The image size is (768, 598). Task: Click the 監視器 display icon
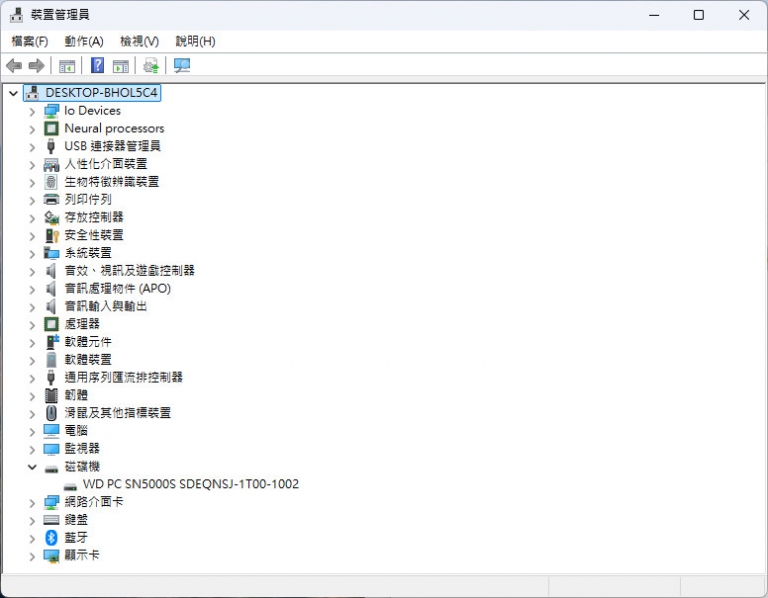pyautogui.click(x=51, y=449)
